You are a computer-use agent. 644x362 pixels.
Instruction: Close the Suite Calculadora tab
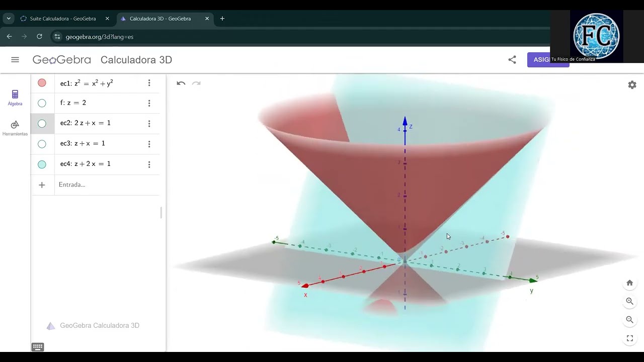click(107, 19)
